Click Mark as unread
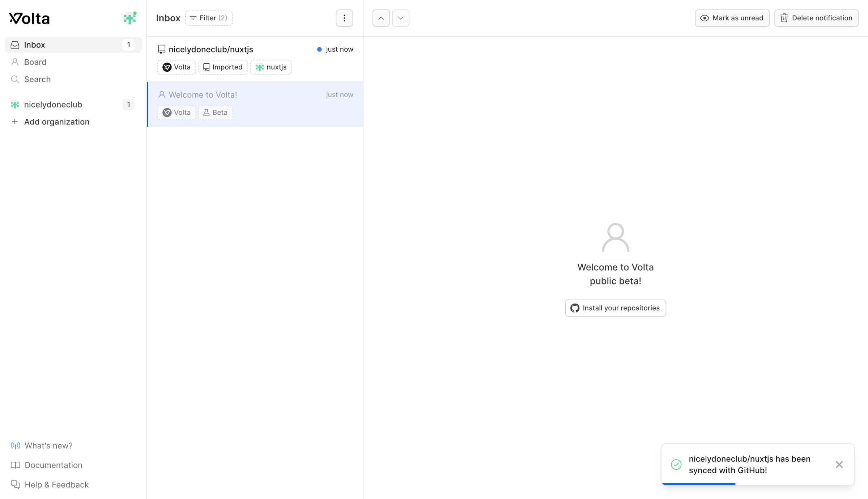This screenshot has width=868, height=499. [x=732, y=18]
